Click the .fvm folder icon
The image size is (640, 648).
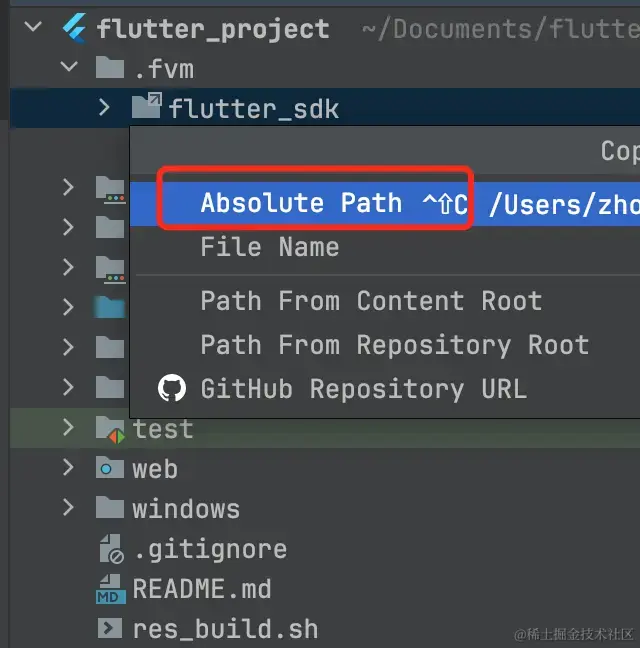(109, 67)
